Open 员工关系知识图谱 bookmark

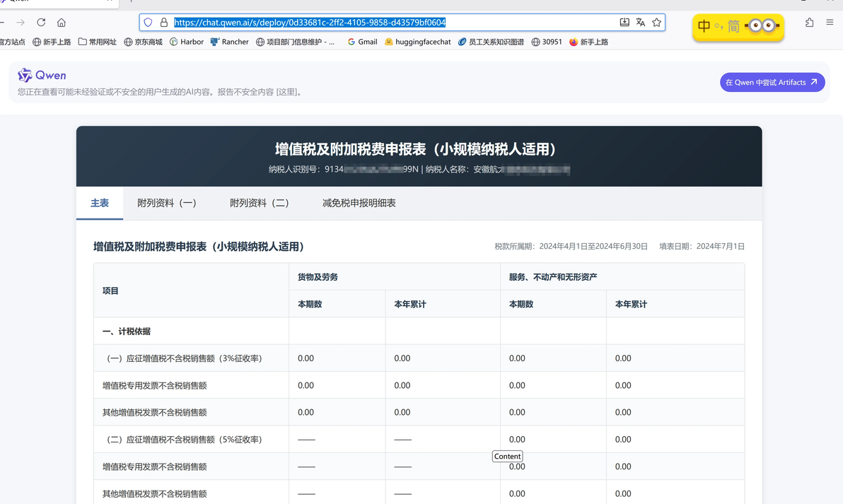491,42
